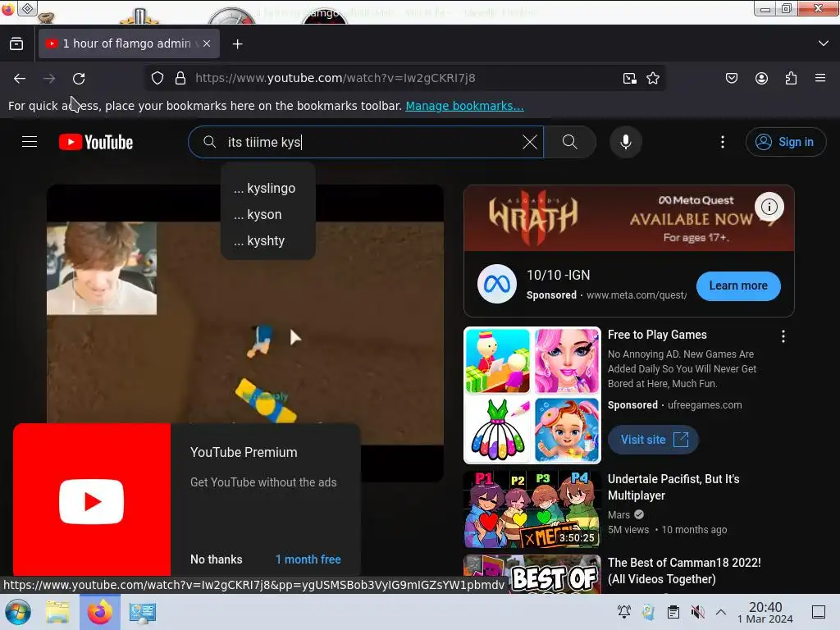Toggle picture-in-picture icon in address bar
Image resolution: width=840 pixels, height=630 pixels.
(x=630, y=78)
